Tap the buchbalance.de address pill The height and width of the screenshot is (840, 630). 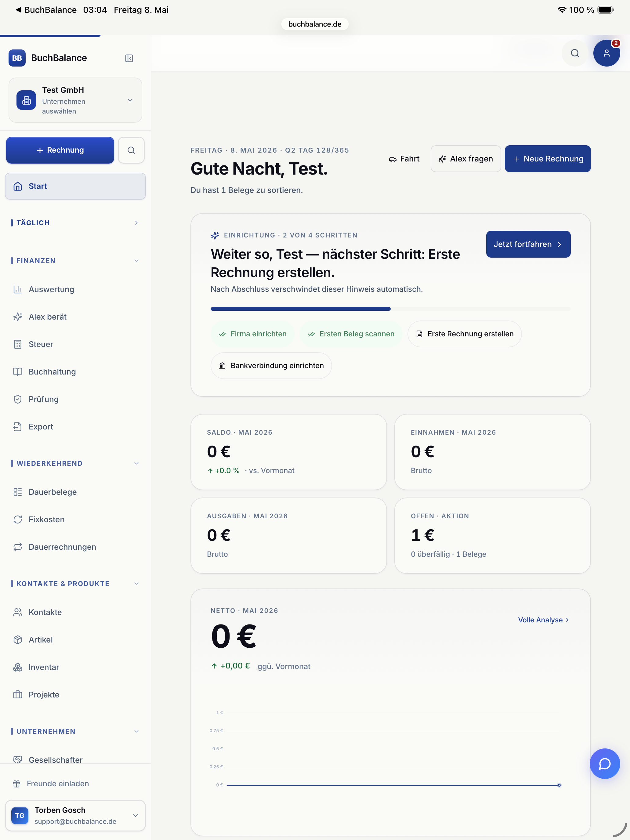pyautogui.click(x=315, y=24)
